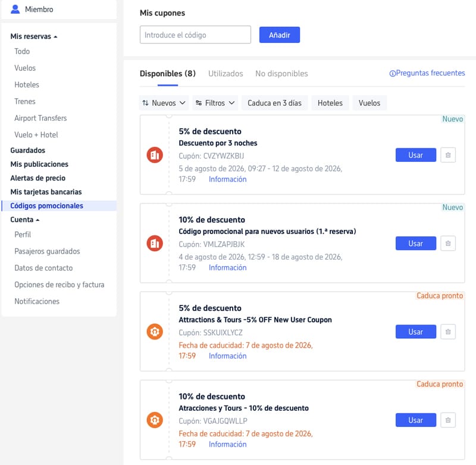The height and width of the screenshot is (465, 476).
Task: Open Información for coupon CVZYWZKBIJ
Action: click(227, 179)
